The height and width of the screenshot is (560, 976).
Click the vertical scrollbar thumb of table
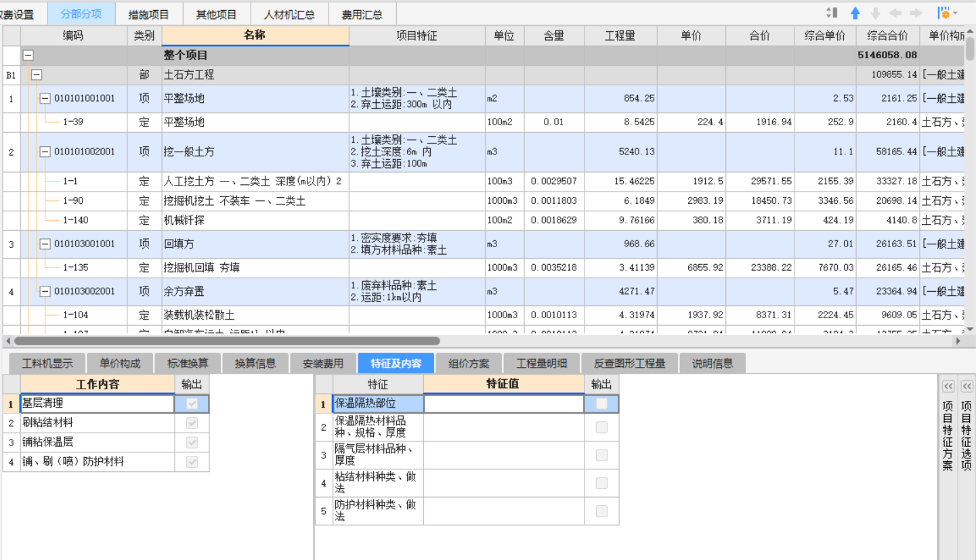point(970,49)
